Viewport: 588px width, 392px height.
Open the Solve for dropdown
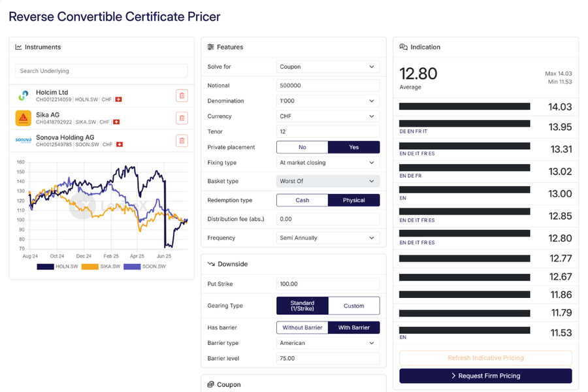pos(328,67)
